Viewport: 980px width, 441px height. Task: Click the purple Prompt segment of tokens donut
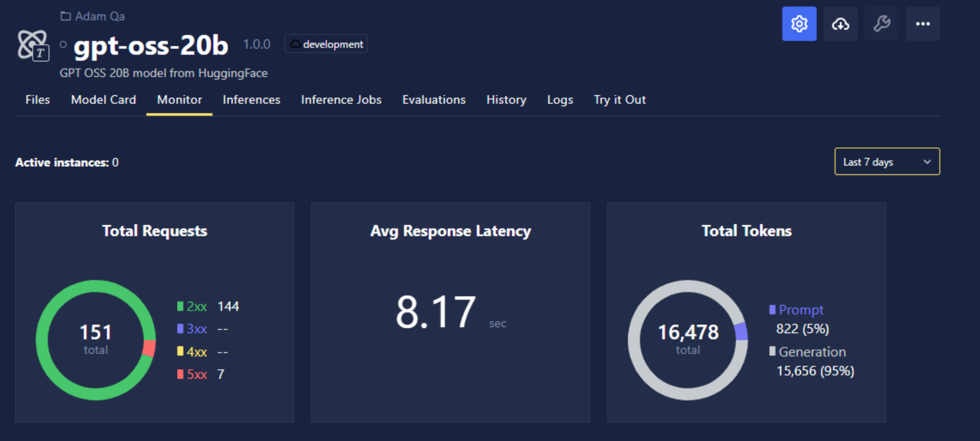[x=741, y=331]
